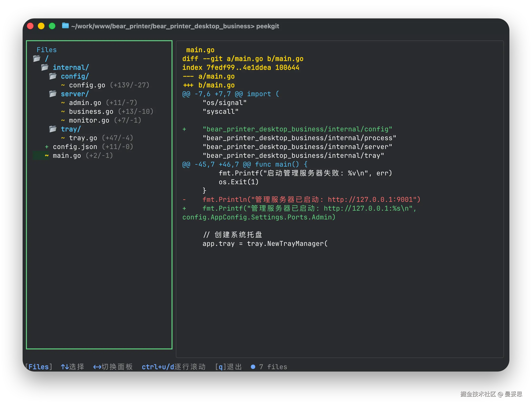Select monitor.go in the tree
Image resolution: width=532 pixels, height=407 pixels.
click(89, 120)
